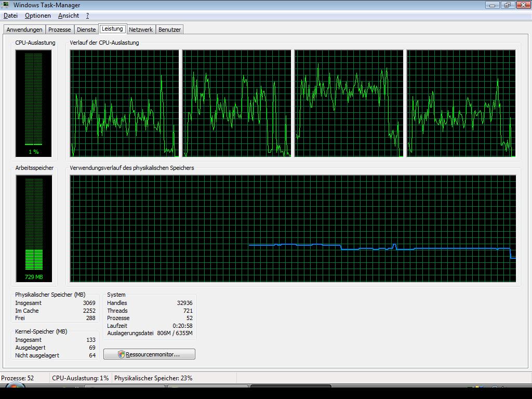Image resolution: width=532 pixels, height=399 pixels.
Task: Minimize the Task-Manager window
Action: tap(493, 5)
